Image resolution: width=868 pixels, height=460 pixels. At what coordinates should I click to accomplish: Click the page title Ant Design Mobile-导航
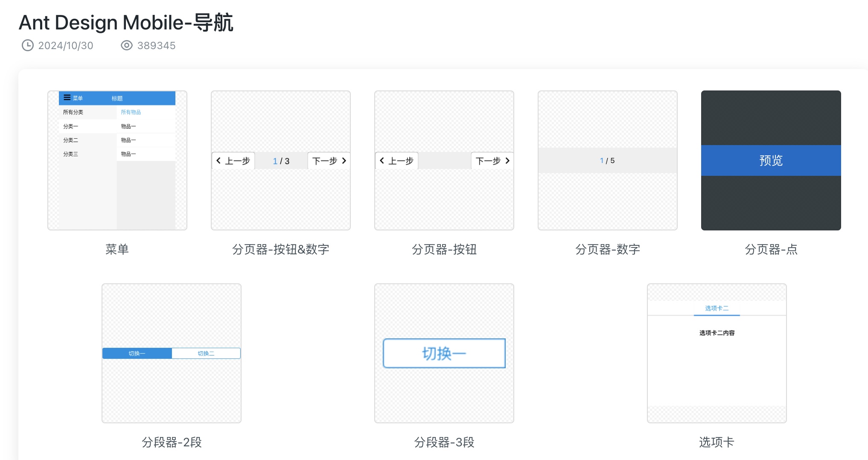click(x=126, y=23)
